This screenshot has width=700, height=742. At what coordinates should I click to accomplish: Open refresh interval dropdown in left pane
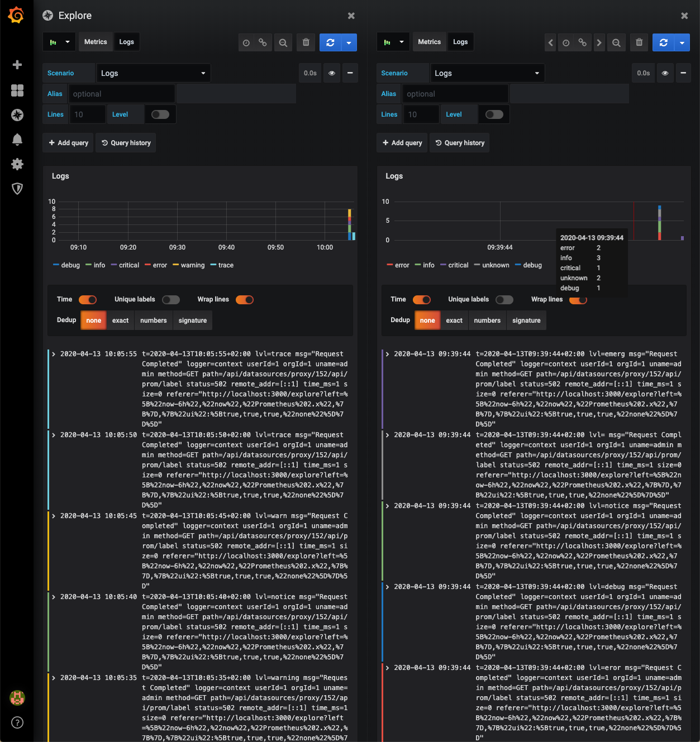[349, 42]
